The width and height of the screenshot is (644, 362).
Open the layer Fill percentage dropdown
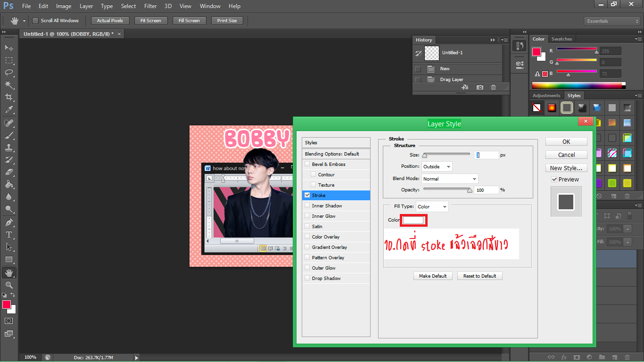coord(627,242)
